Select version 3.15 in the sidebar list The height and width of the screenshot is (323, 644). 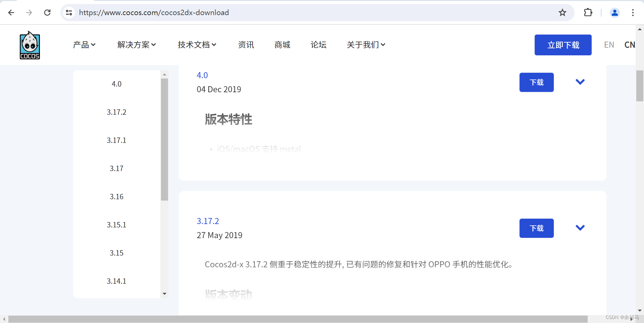pyautogui.click(x=116, y=253)
